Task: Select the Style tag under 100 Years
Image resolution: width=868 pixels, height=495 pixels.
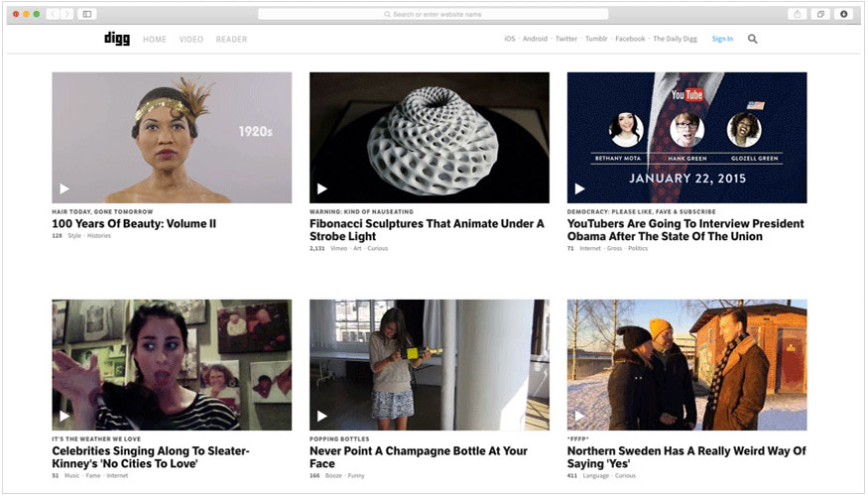Action: coord(74,236)
